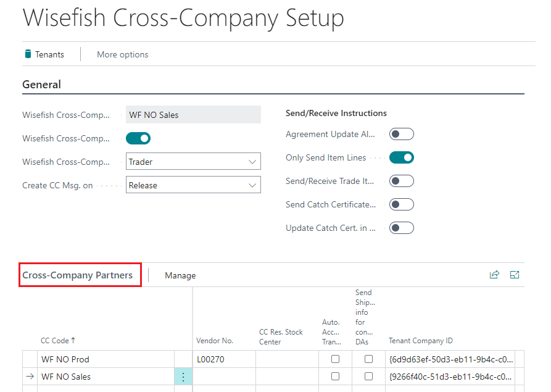Screen dimensions: 551x392
Task: Open row options dots for WF NO Sales
Action: [183, 377]
